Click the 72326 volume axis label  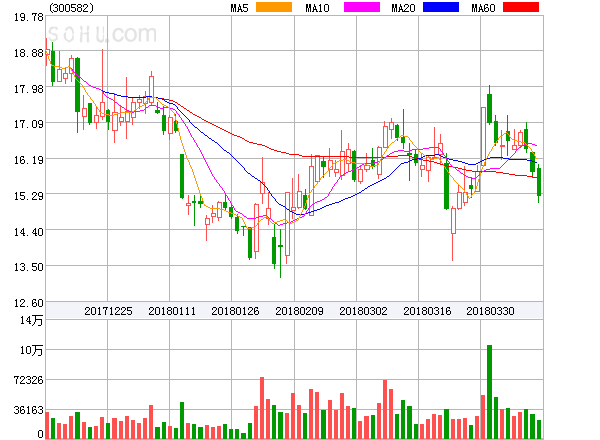tap(29, 380)
